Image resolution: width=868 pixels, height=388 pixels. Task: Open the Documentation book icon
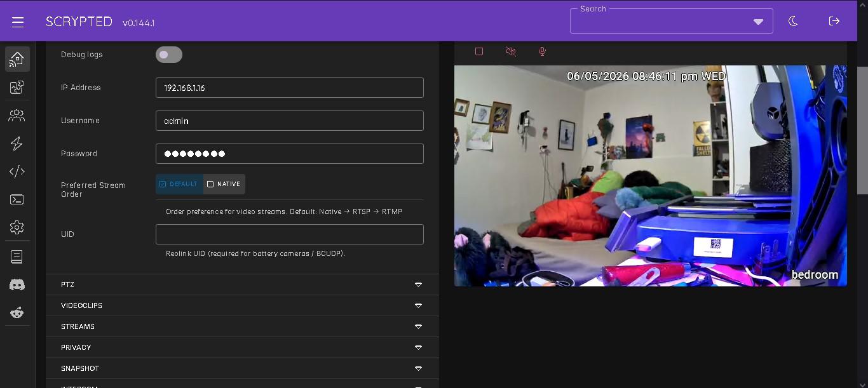tap(17, 257)
